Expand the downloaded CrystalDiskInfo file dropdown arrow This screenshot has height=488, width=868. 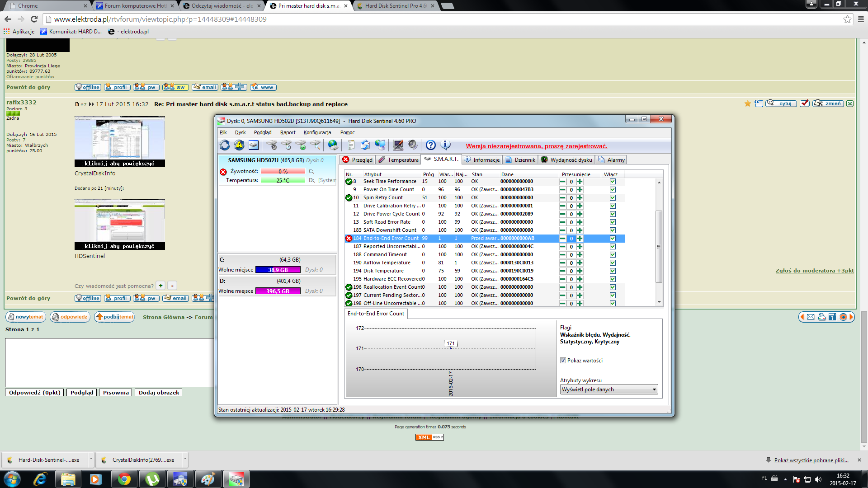[x=184, y=460]
